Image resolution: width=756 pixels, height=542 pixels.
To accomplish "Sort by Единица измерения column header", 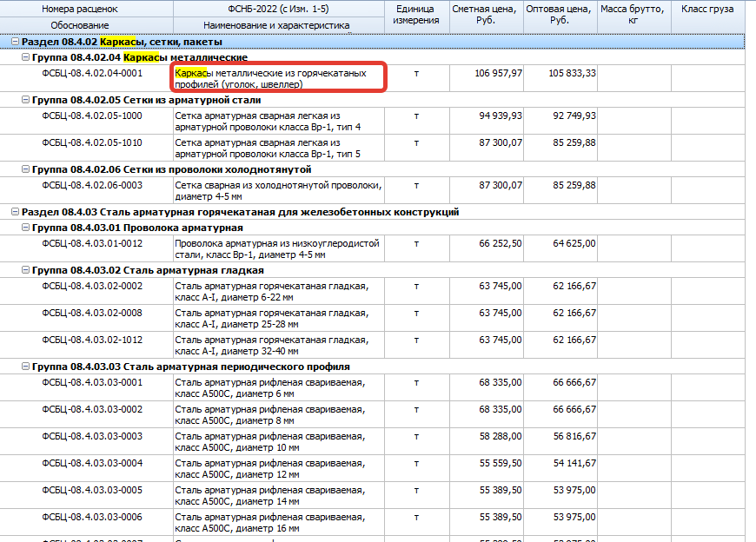I will point(416,15).
